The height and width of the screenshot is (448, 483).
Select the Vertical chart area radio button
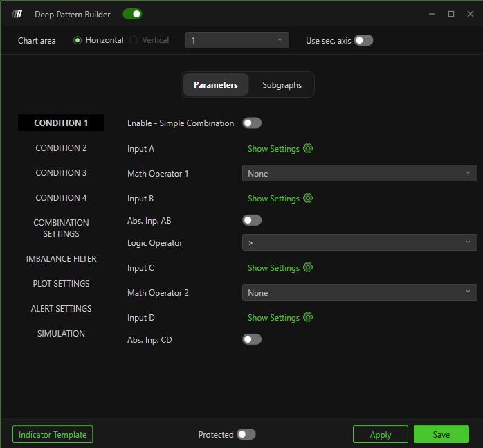pos(134,40)
